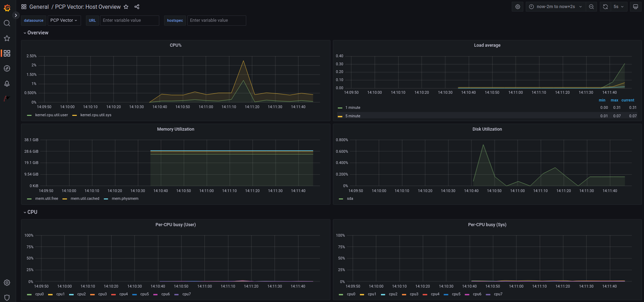Open the General folder breadcrumb
Image resolution: width=644 pixels, height=302 pixels.
[39, 7]
